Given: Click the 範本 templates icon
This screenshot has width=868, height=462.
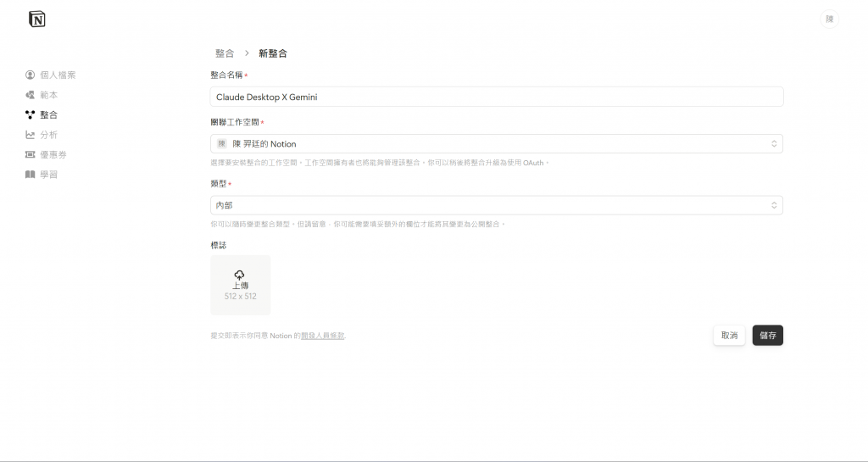Looking at the screenshot, I should (x=30, y=95).
